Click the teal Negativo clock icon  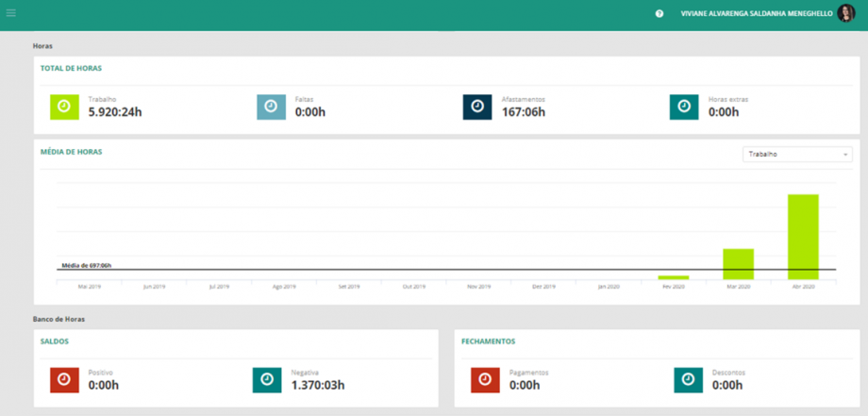pos(267,379)
